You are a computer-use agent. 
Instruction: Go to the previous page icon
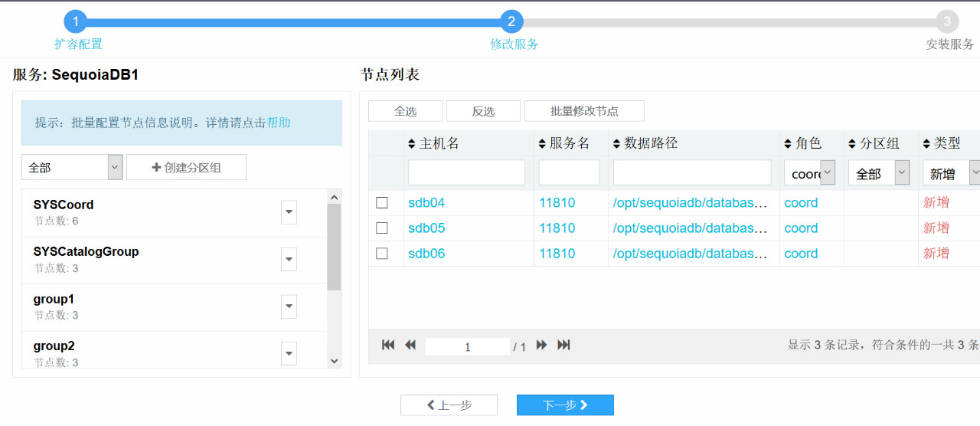[410, 346]
